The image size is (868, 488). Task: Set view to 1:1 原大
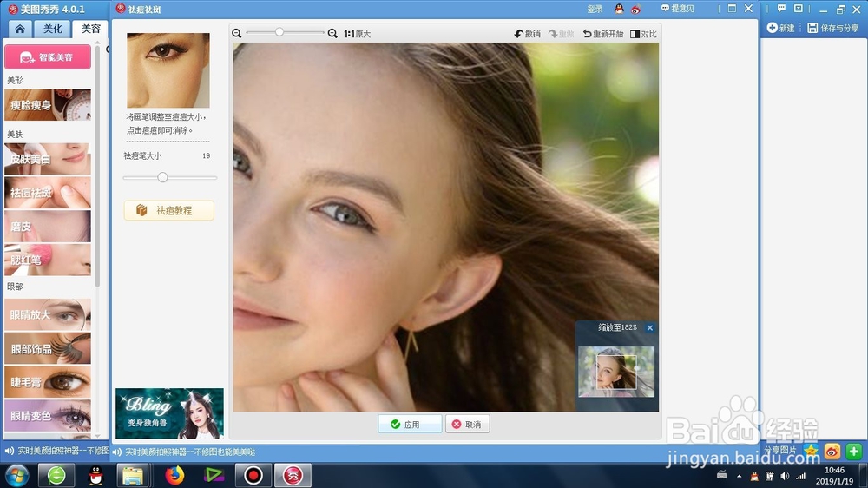pyautogui.click(x=357, y=34)
